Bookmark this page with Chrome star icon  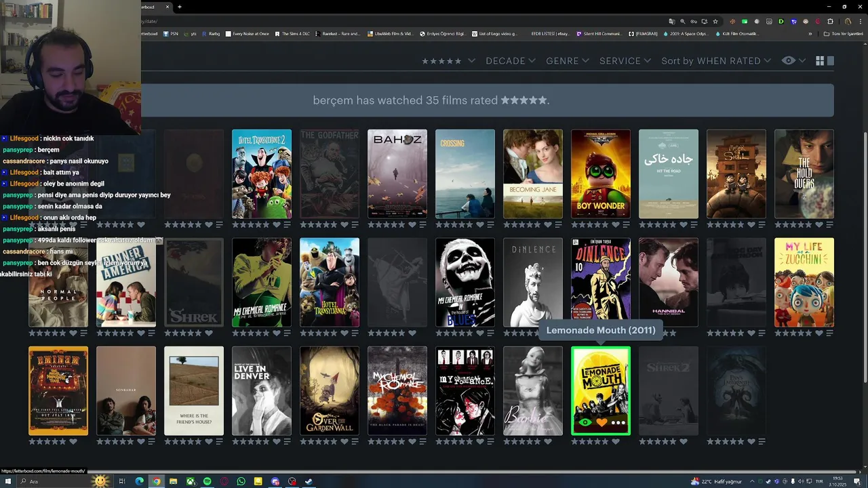click(x=715, y=21)
